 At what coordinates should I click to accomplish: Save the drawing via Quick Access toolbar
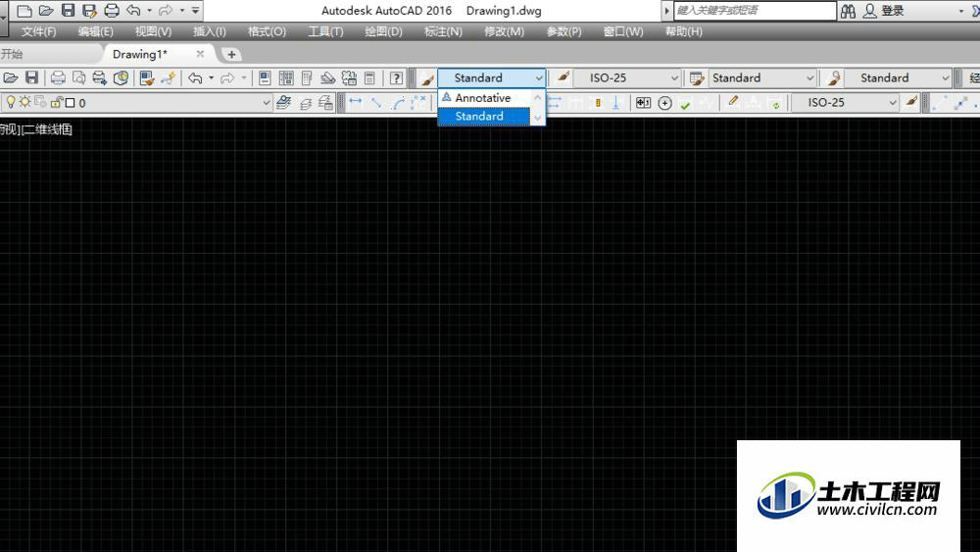click(68, 11)
